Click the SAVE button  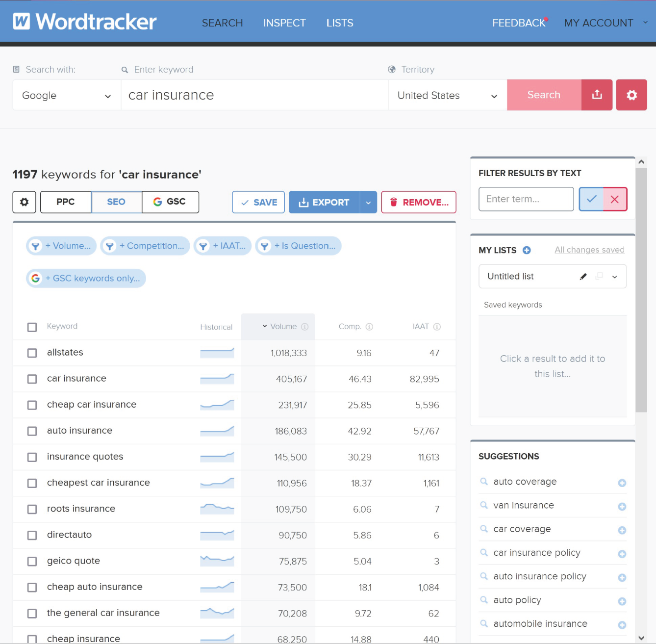tap(258, 202)
